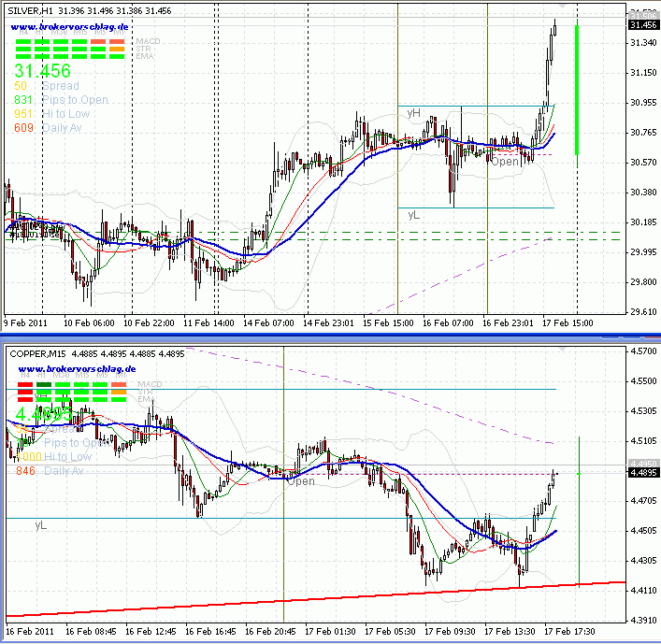The image size is (661, 644).
Task: Click the 29.610 price on the Silver axis
Action: click(x=644, y=312)
